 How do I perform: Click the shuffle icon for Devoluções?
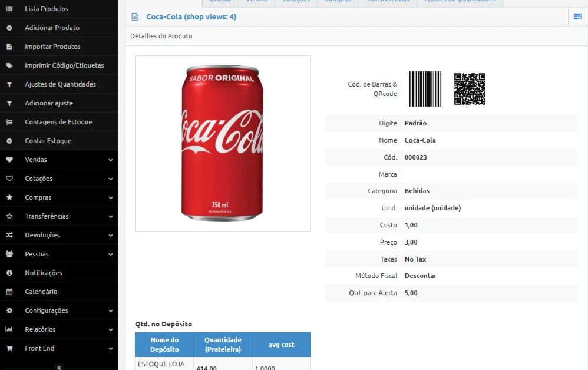click(x=9, y=235)
